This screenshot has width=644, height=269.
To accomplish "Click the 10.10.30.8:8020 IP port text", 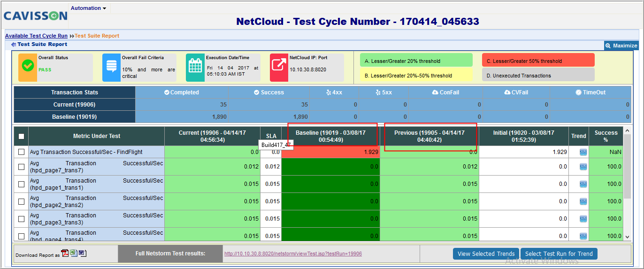I will point(308,69).
